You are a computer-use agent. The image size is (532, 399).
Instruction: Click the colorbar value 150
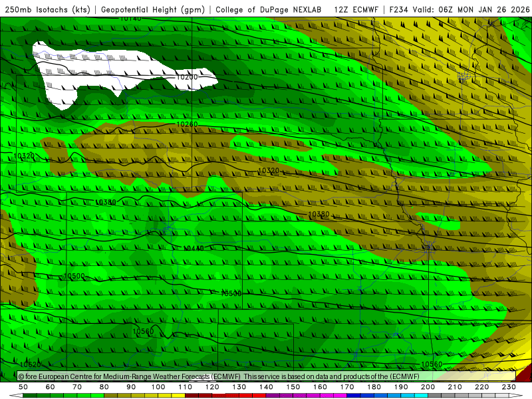(293, 387)
